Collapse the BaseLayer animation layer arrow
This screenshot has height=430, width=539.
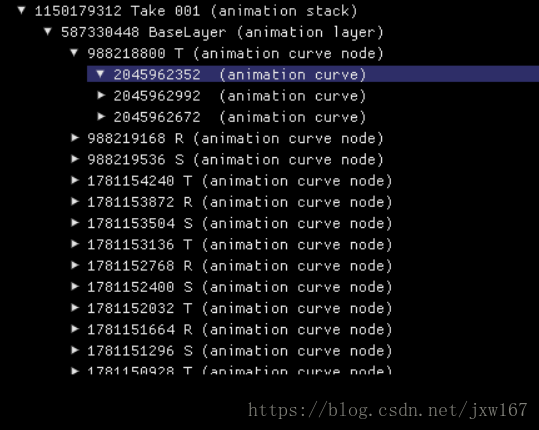48,32
